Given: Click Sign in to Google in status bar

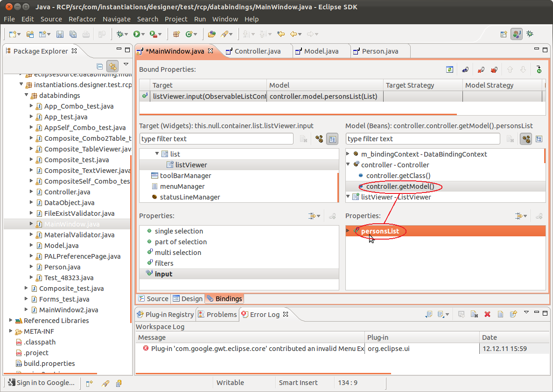Looking at the screenshot, I should coord(41,383).
